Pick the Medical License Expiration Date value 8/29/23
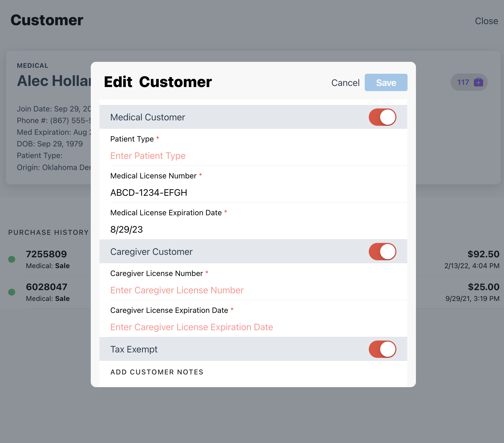Screen dimensions: 504x443 pos(127,230)
